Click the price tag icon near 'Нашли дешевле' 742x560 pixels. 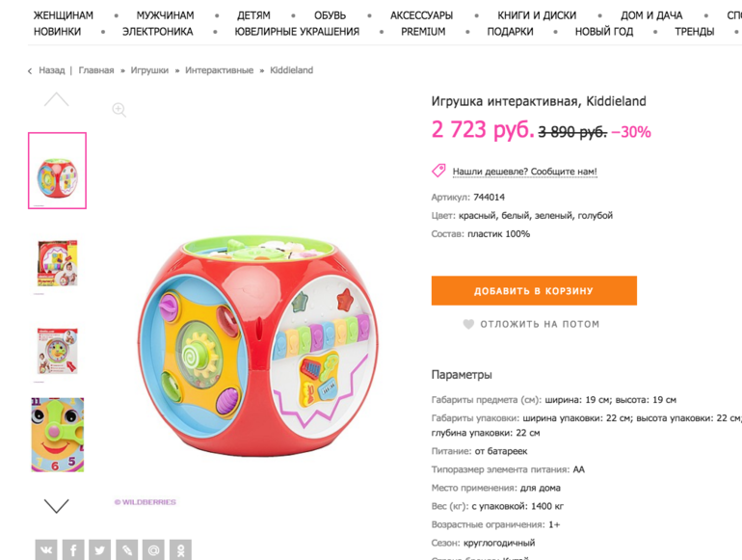pos(438,171)
